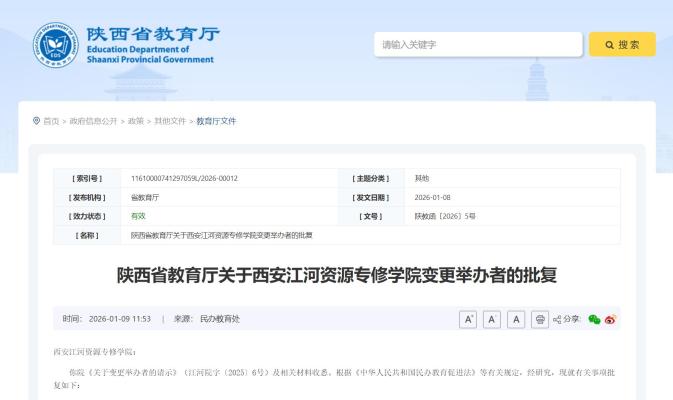673x400 pixels.
Task: Go to 首页 in the breadcrumb
Action: pyautogui.click(x=51, y=121)
